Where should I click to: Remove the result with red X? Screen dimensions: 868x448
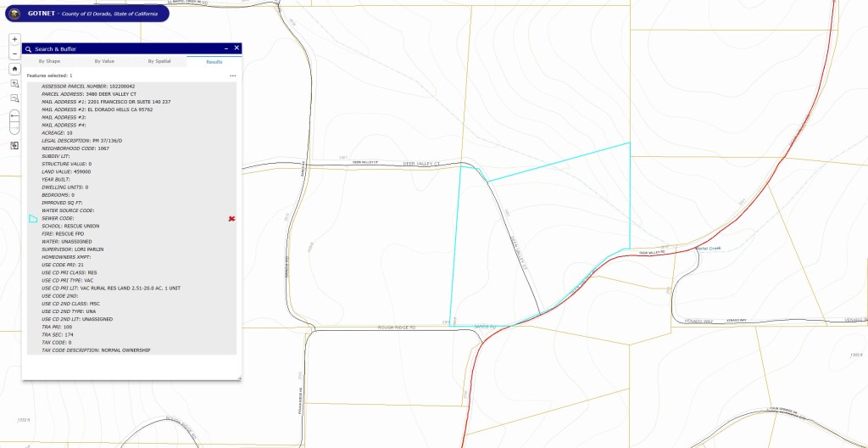(x=231, y=219)
